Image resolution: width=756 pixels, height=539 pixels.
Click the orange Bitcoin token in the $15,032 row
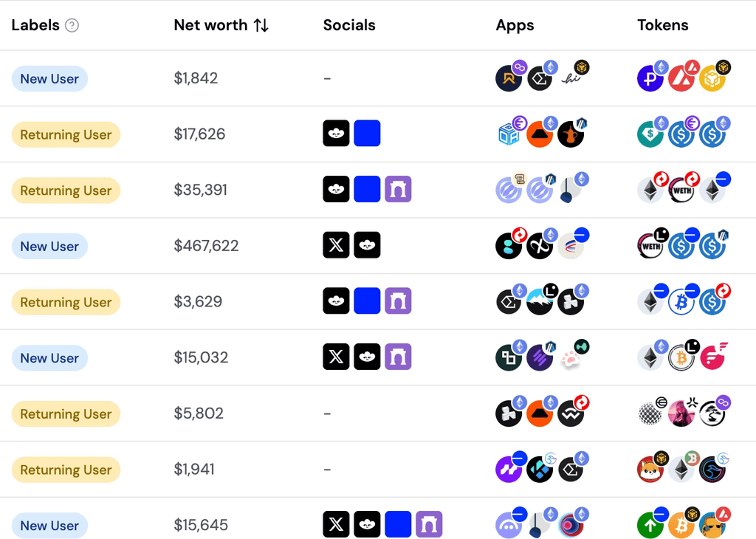tap(681, 357)
